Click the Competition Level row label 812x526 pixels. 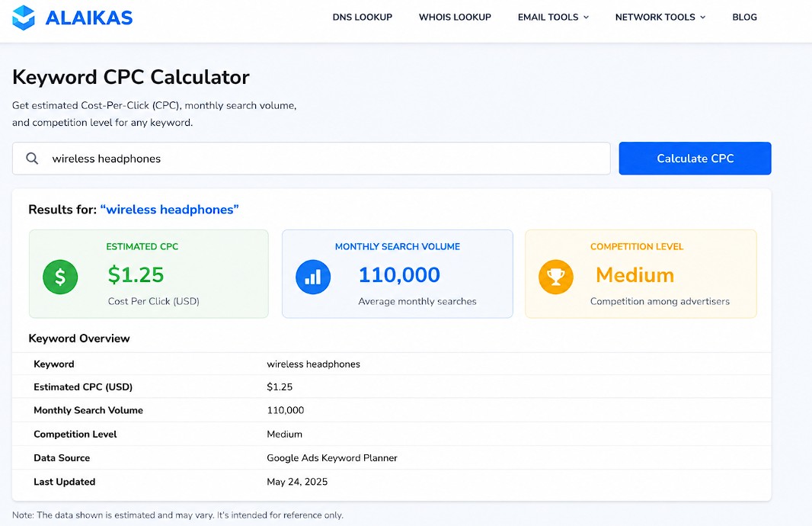pos(75,435)
